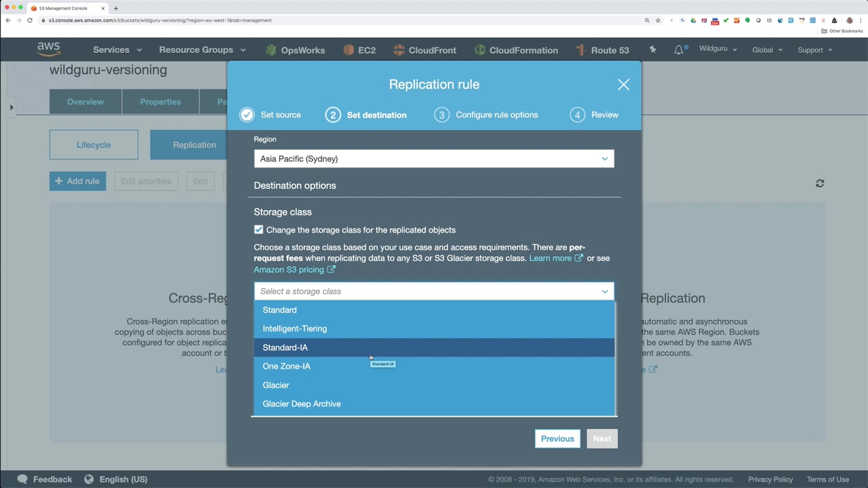Choose the Standard storage class

[434, 310]
